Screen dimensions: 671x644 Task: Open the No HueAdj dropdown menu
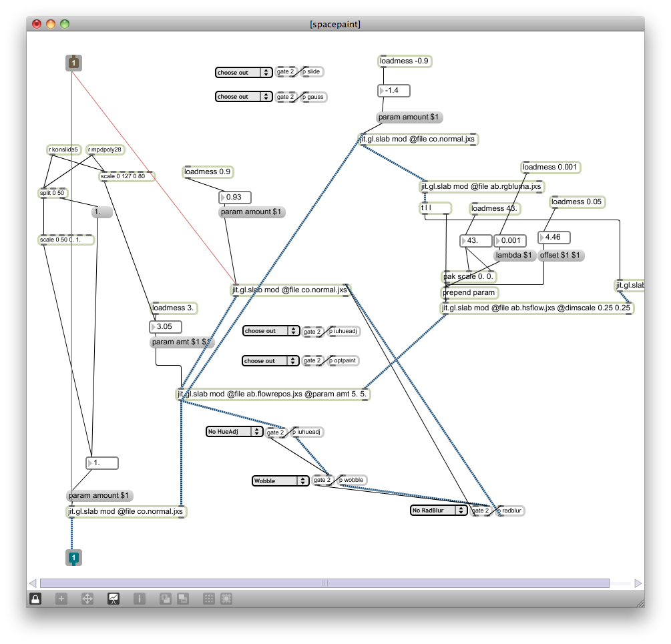(234, 432)
